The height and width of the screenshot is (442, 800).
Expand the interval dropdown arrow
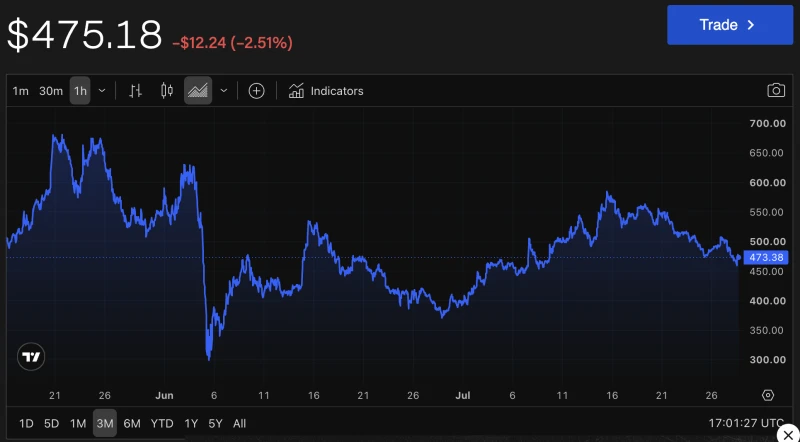coord(102,91)
